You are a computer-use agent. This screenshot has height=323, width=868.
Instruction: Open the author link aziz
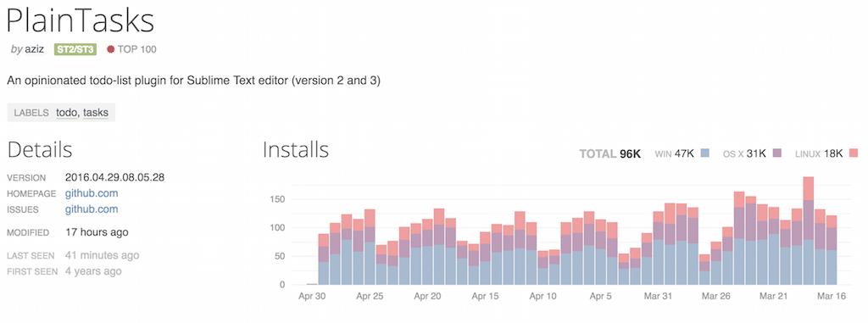[x=34, y=49]
